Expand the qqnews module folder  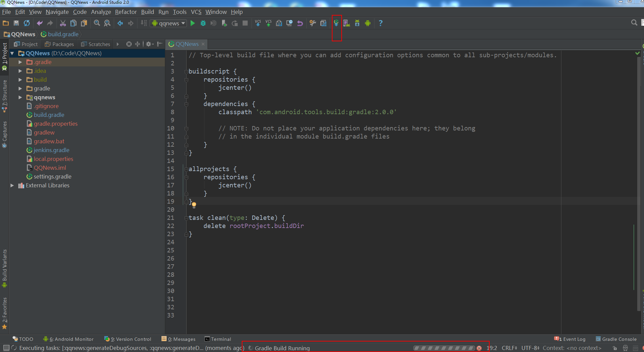20,97
